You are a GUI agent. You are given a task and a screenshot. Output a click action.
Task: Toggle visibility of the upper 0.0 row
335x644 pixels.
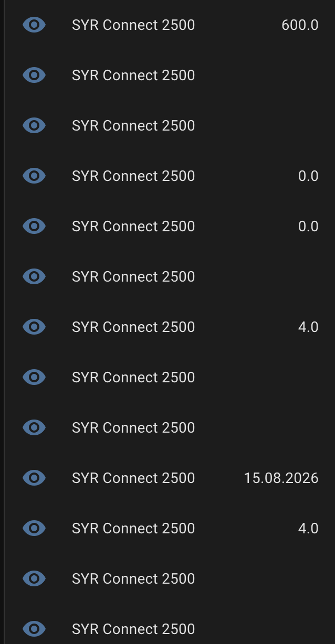click(x=34, y=176)
